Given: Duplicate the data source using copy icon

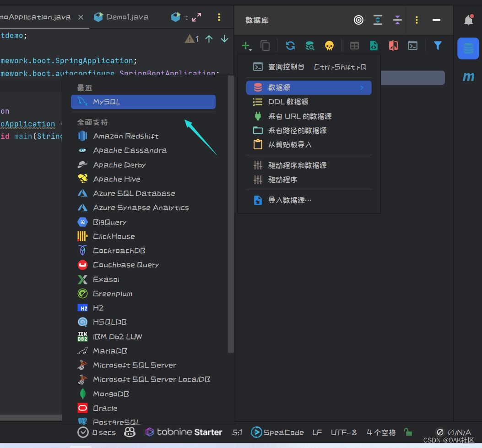Looking at the screenshot, I should click(265, 46).
